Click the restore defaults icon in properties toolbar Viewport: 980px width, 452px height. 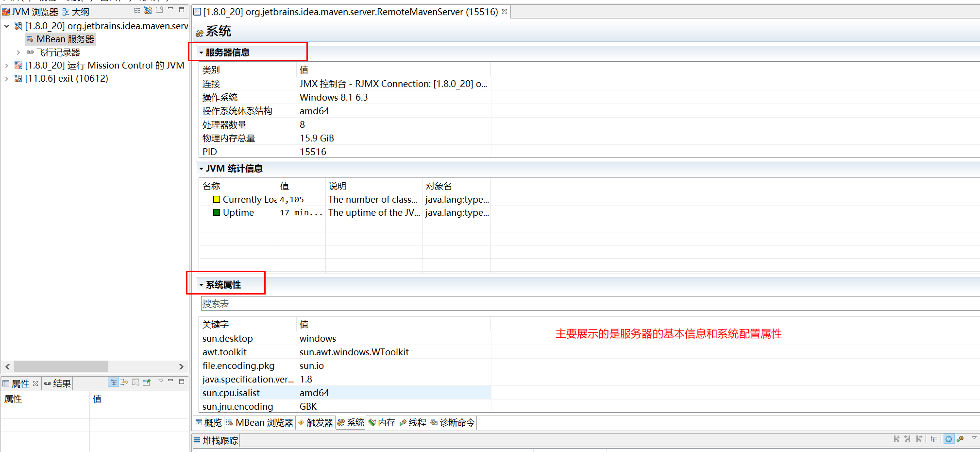[x=135, y=382]
